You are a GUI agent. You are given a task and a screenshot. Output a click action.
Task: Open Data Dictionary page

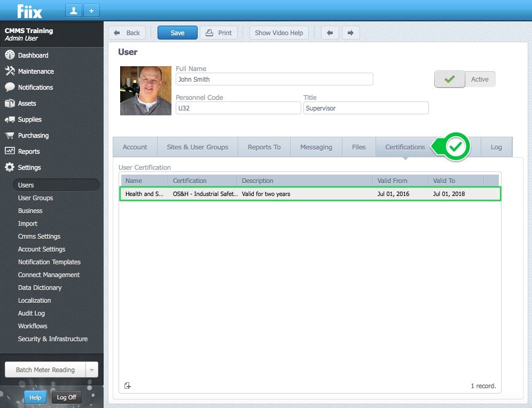pyautogui.click(x=40, y=288)
